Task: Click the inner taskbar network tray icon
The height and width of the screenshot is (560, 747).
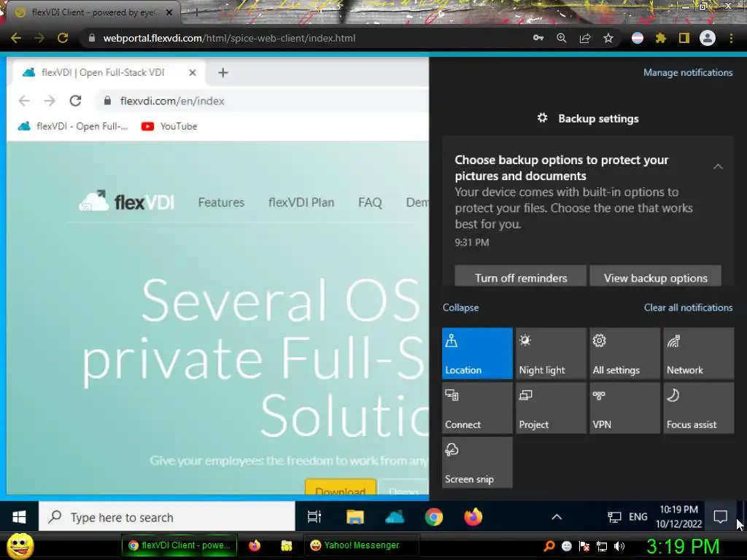Action: point(614,517)
